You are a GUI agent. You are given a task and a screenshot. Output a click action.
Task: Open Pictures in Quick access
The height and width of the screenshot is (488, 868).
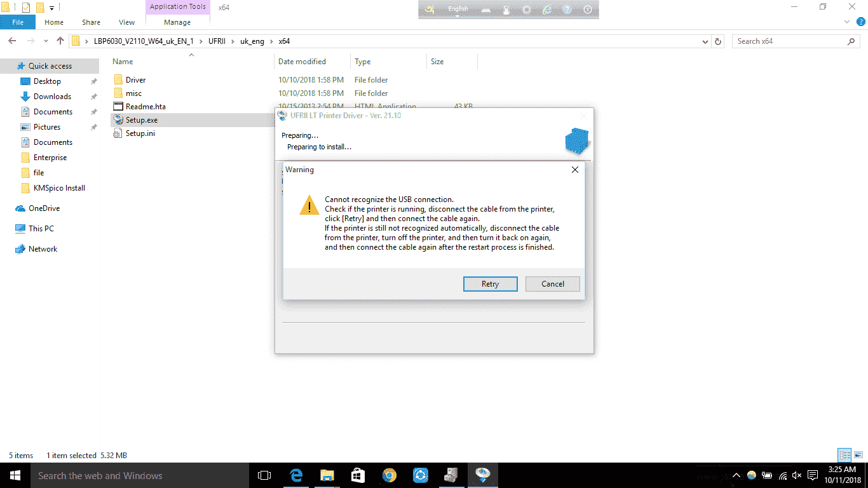pos(47,127)
